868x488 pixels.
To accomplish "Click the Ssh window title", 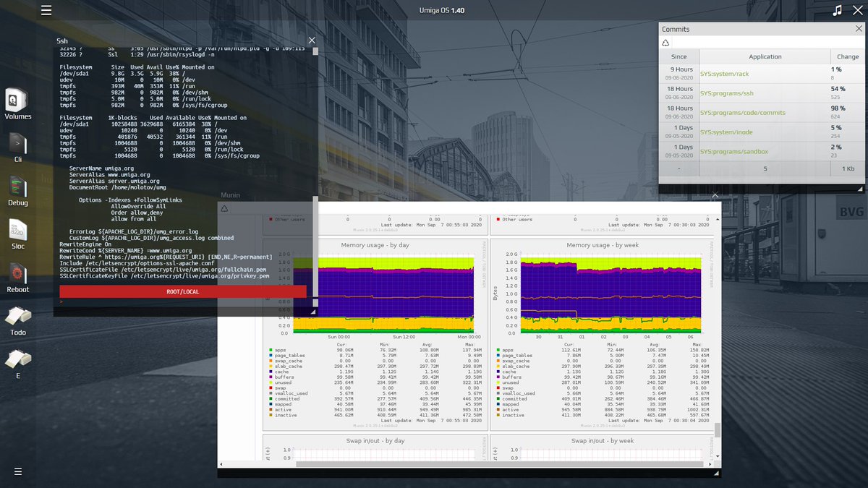I will (62, 41).
